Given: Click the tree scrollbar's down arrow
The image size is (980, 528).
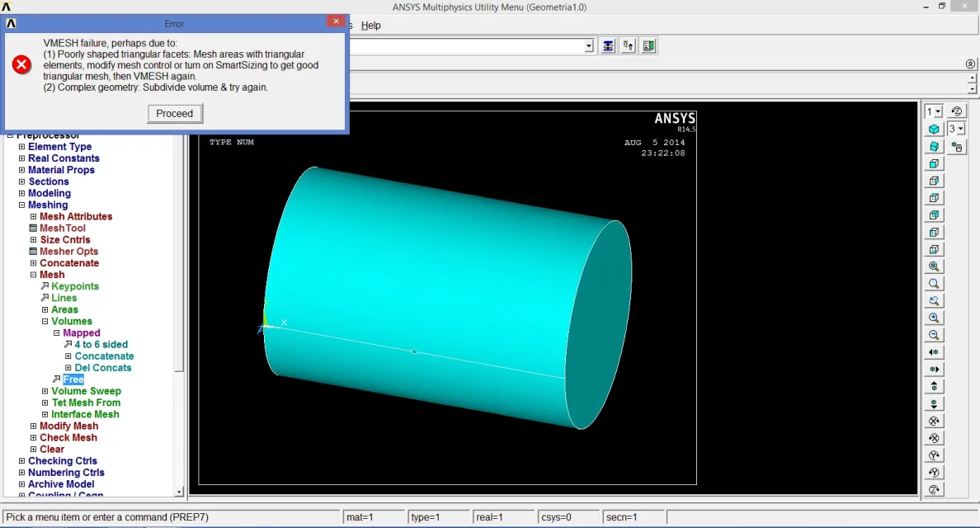Looking at the screenshot, I should pyautogui.click(x=179, y=493).
